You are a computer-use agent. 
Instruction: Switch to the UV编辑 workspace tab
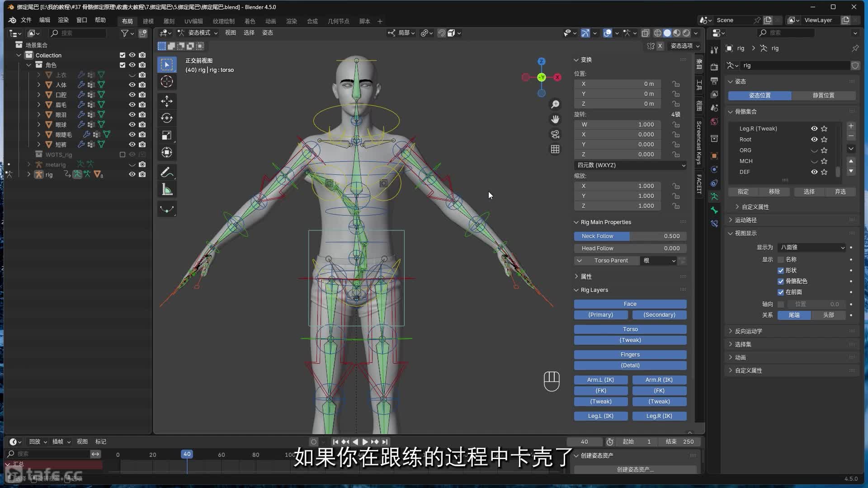click(193, 21)
